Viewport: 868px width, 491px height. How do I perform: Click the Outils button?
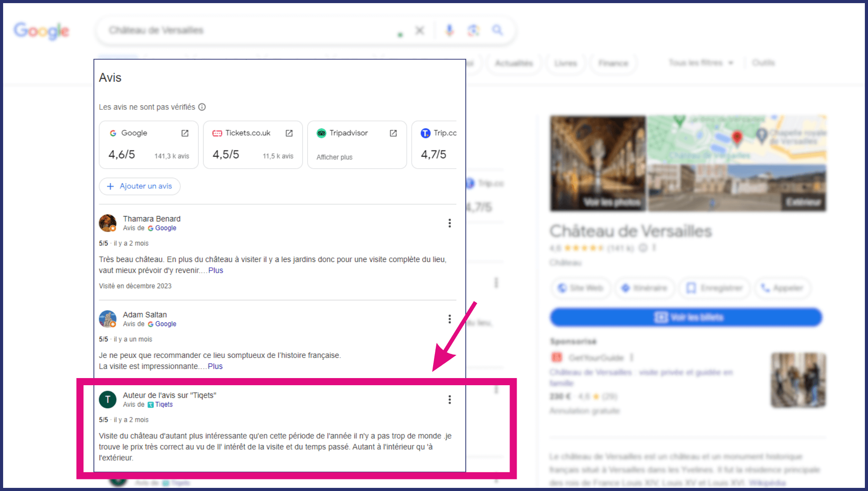[x=763, y=63]
